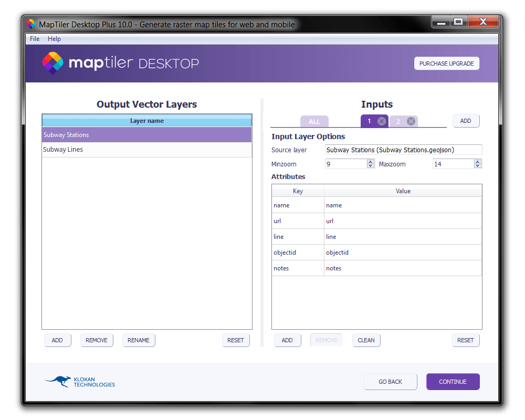Click the PURCHASE UPGRADE button
The height and width of the screenshot is (420, 525).
pos(447,63)
